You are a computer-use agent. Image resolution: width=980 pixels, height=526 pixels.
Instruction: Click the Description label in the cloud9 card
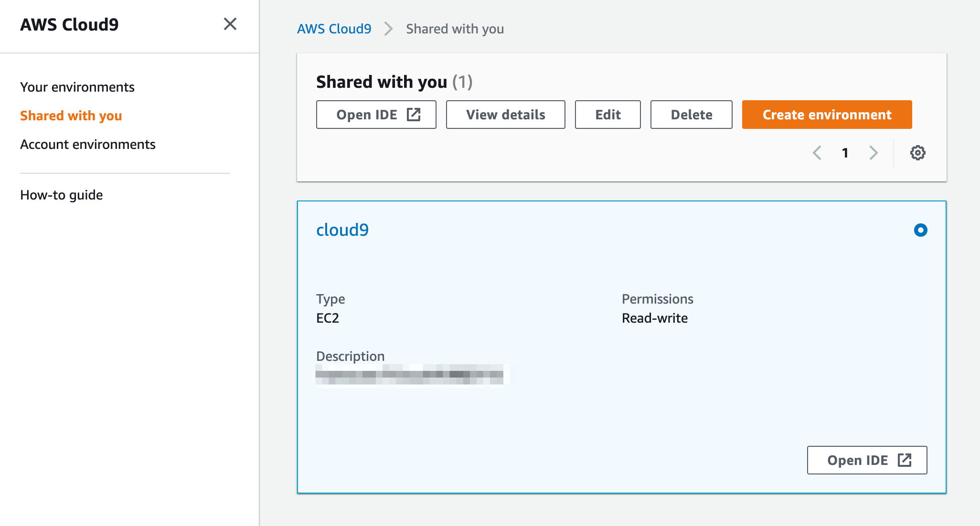pos(350,356)
